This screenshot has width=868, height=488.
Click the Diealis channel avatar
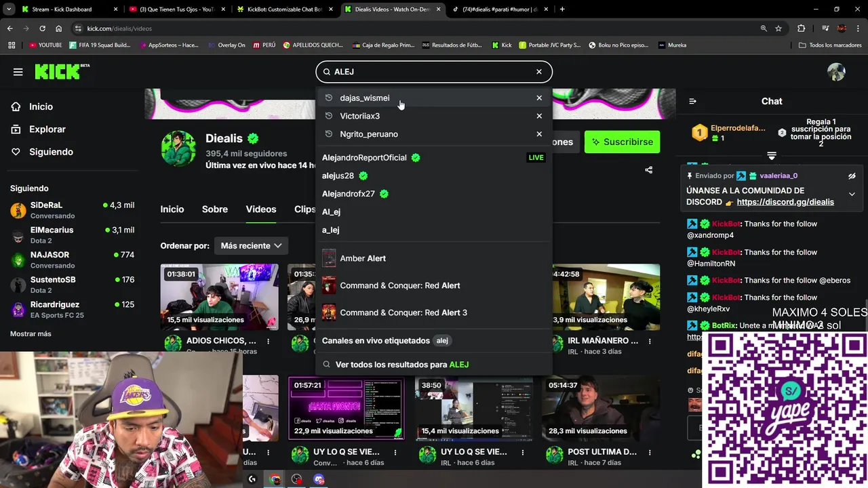point(178,148)
